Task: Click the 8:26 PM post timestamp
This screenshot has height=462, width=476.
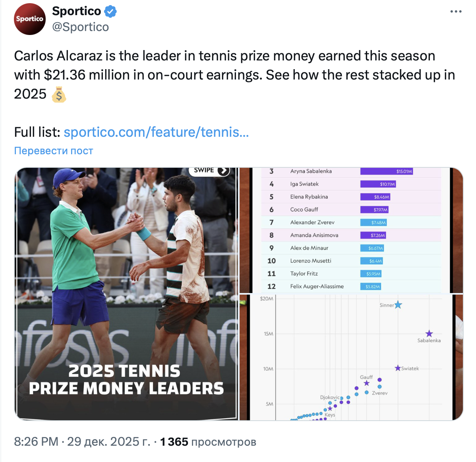Action: [36, 441]
